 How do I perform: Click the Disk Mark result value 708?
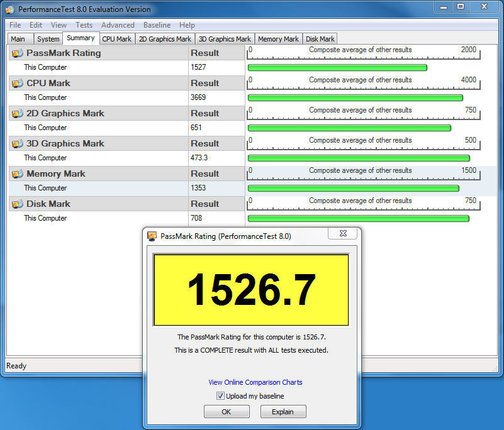pos(196,218)
